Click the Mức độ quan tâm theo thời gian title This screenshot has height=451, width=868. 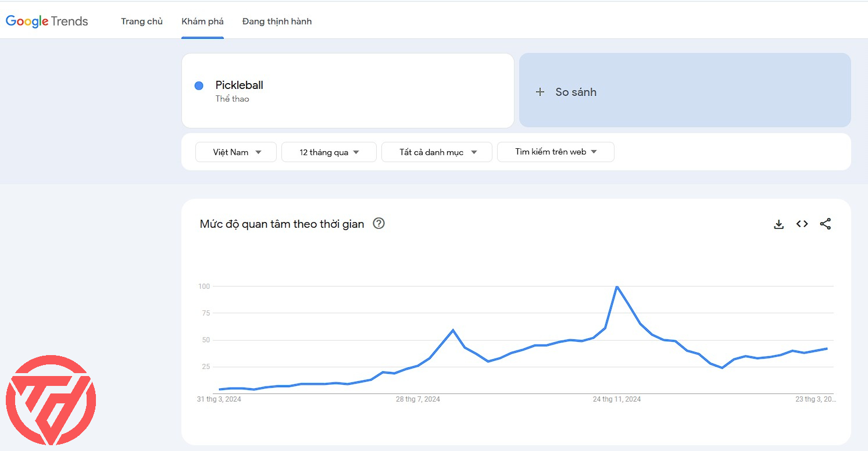tap(282, 224)
